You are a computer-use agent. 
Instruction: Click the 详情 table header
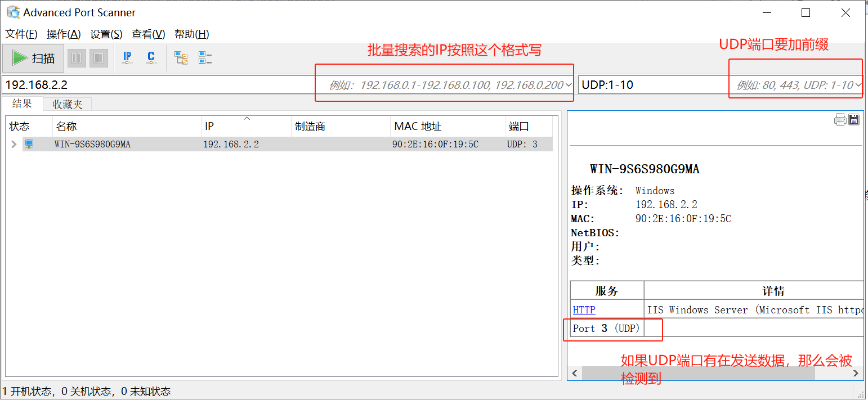pyautogui.click(x=754, y=291)
